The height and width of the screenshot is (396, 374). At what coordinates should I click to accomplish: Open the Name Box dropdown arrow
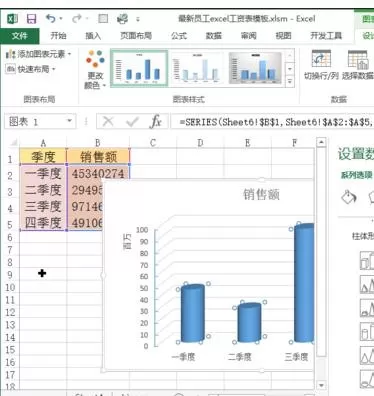pyautogui.click(x=70, y=121)
